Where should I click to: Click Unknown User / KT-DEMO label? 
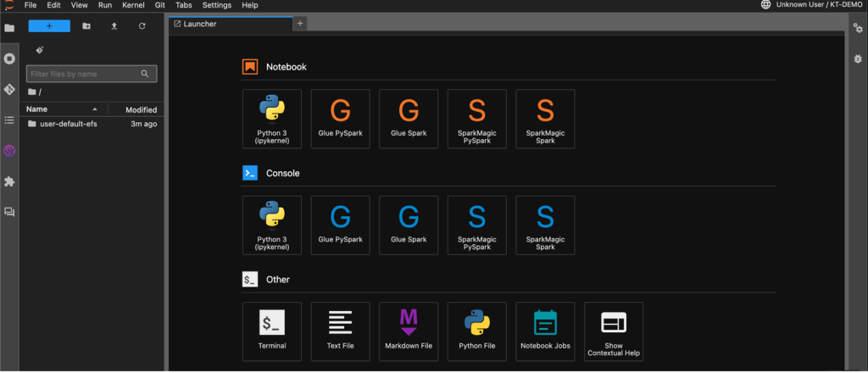pos(820,4)
